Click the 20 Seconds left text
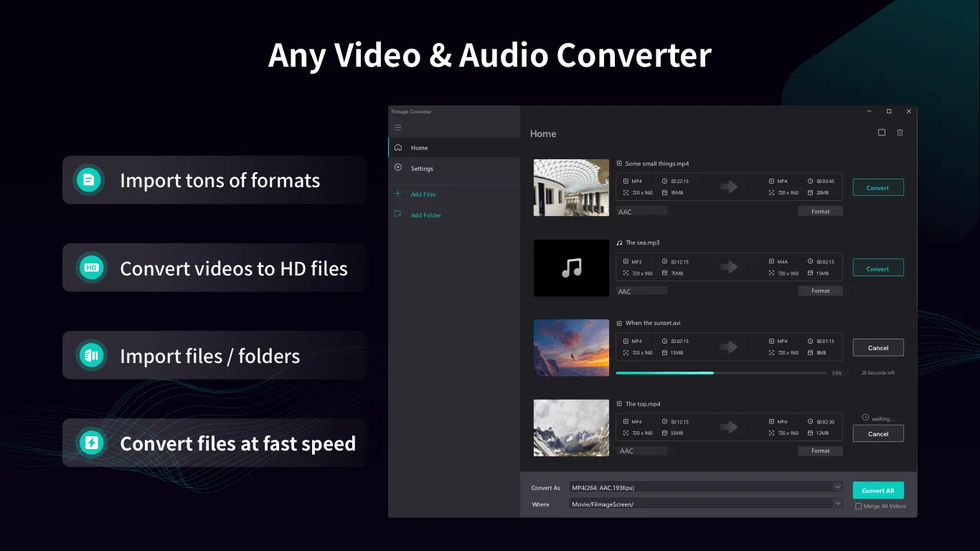This screenshot has width=980, height=551. coord(878,373)
